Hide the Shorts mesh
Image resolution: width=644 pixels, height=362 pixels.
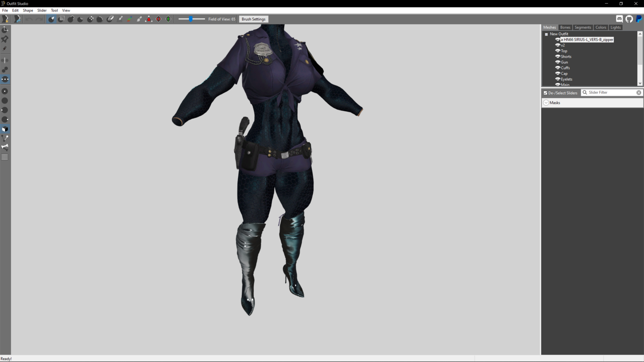point(558,57)
